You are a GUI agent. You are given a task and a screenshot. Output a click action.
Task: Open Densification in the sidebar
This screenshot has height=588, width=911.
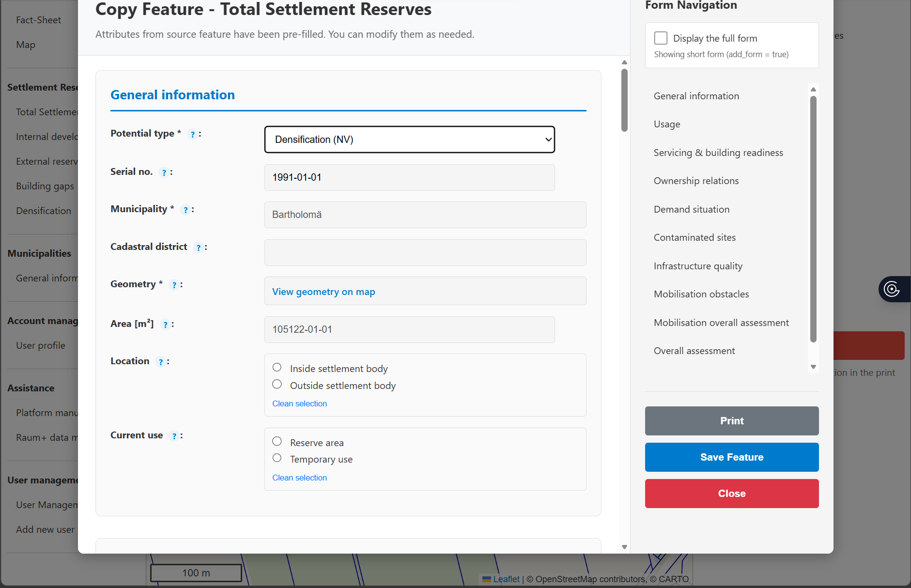[43, 211]
